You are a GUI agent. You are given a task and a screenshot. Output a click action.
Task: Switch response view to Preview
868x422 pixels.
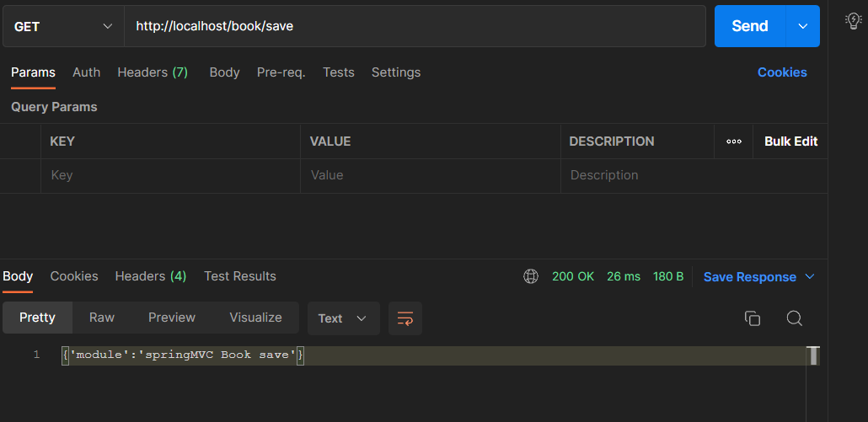tap(172, 318)
